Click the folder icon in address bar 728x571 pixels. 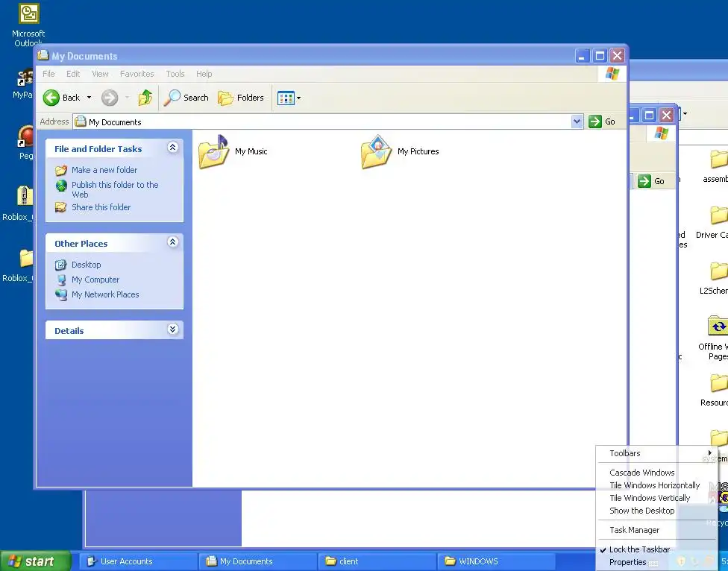point(81,122)
